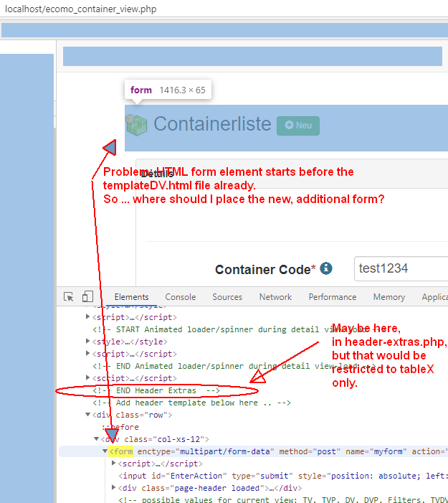Click the info icon beside Container Code
448x503 pixels.
(x=326, y=268)
